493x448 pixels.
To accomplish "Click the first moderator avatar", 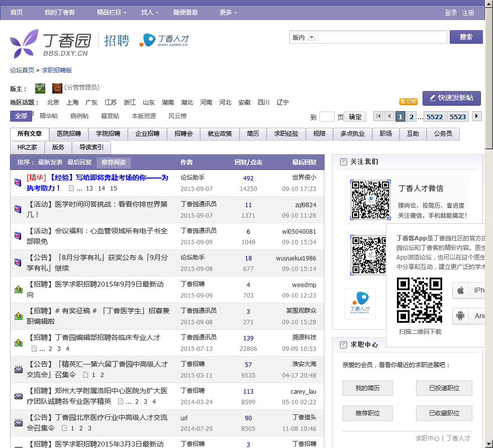I will coord(40,88).
